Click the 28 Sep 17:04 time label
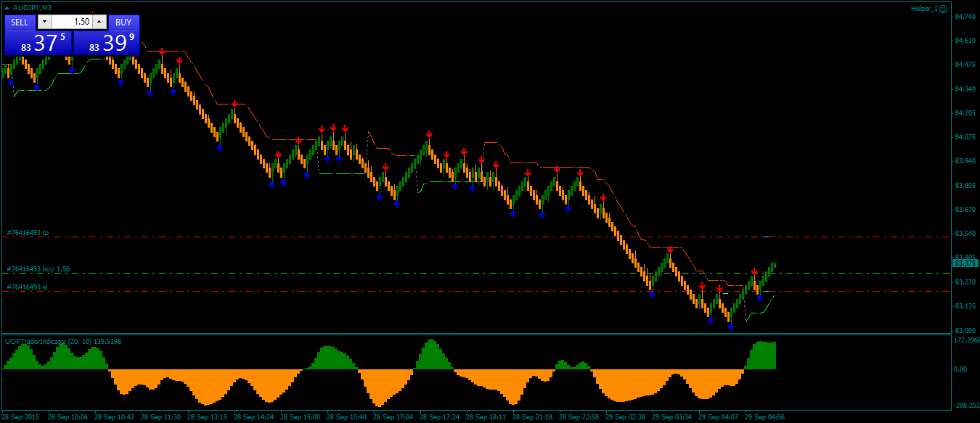 coord(393,417)
